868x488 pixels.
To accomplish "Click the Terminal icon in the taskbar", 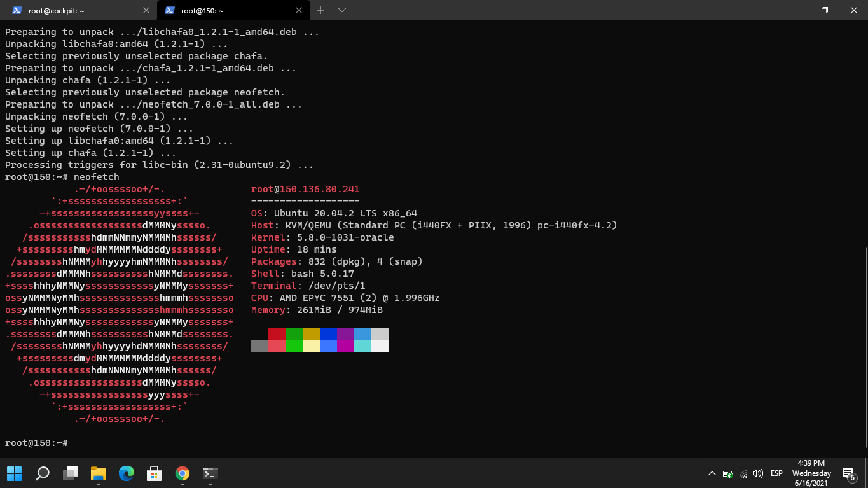I will pos(210,473).
